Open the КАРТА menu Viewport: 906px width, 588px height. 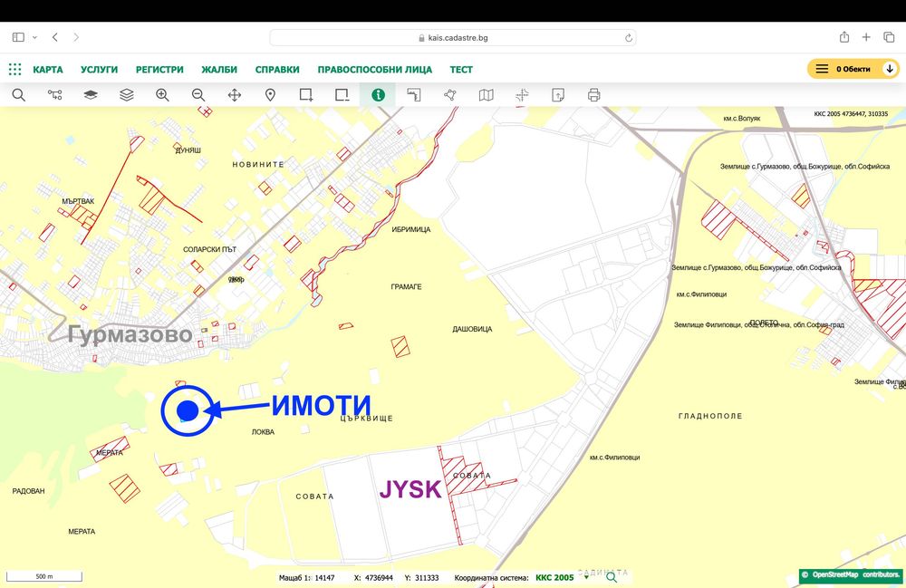[x=48, y=70]
